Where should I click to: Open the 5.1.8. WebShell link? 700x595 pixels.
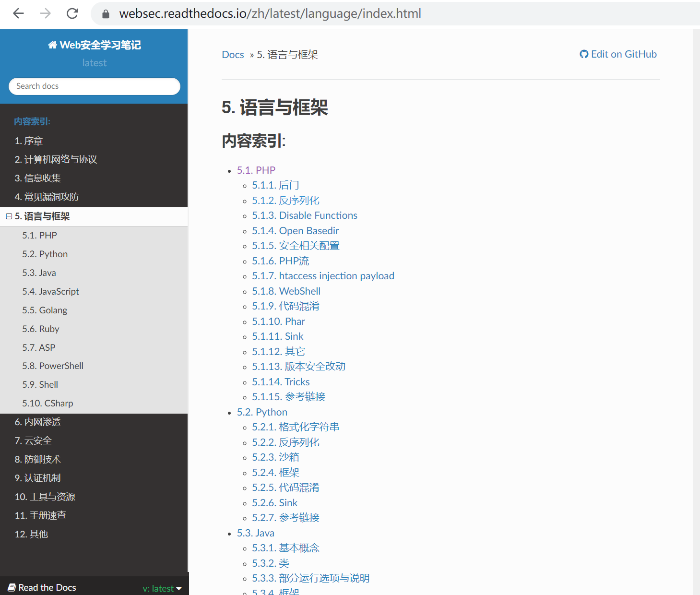tap(286, 291)
